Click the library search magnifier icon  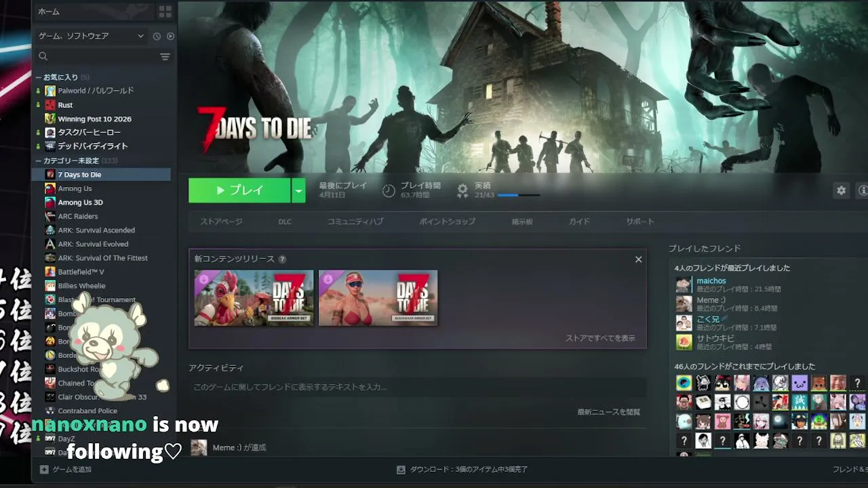[x=43, y=56]
